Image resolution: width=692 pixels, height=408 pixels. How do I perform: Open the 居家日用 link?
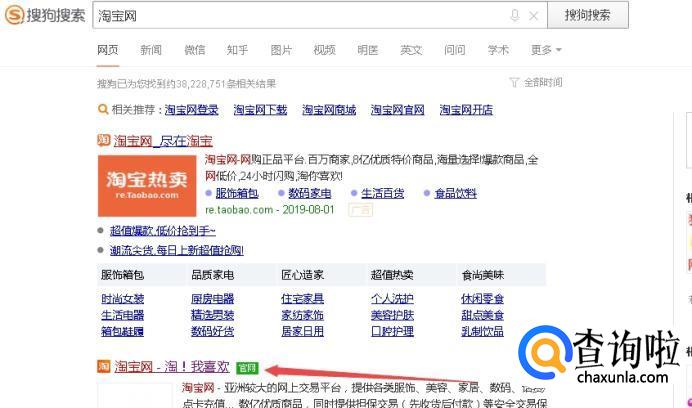pos(303,331)
